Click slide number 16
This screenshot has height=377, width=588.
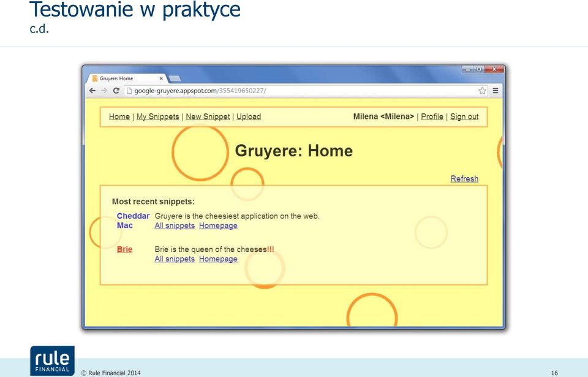(554, 373)
